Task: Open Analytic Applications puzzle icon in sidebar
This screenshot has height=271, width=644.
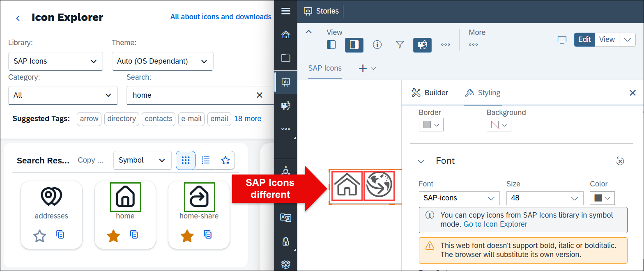Action: 286,106
